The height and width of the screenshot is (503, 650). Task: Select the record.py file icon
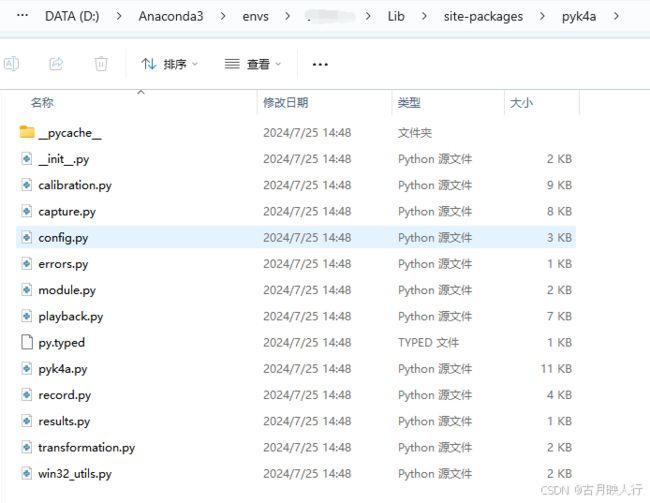coord(27,395)
